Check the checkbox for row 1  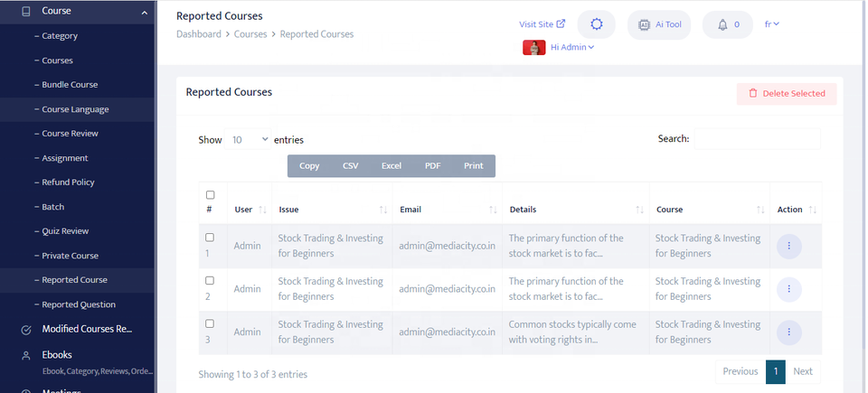[210, 238]
